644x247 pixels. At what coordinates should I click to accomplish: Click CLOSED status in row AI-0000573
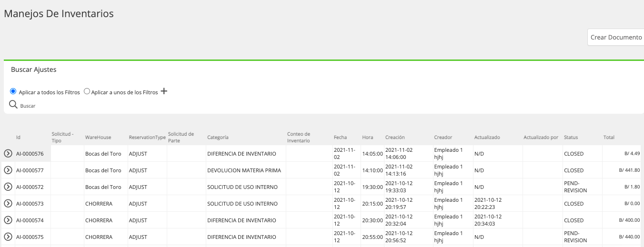(x=574, y=204)
